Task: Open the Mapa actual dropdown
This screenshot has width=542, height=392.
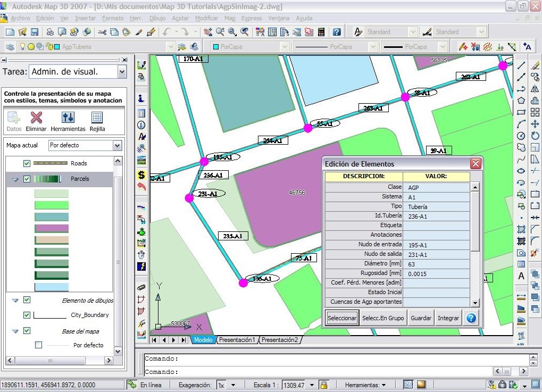Action: pos(117,145)
